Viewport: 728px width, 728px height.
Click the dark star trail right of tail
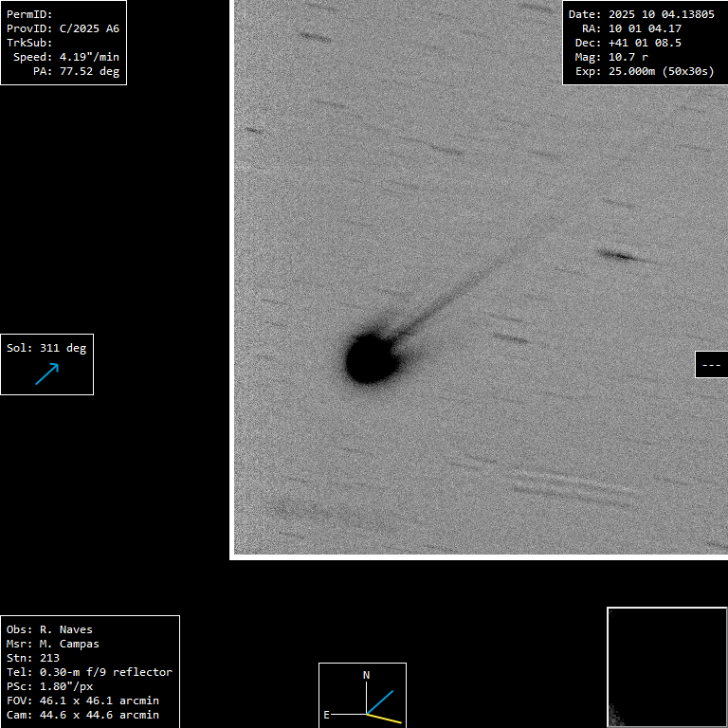coord(618,255)
